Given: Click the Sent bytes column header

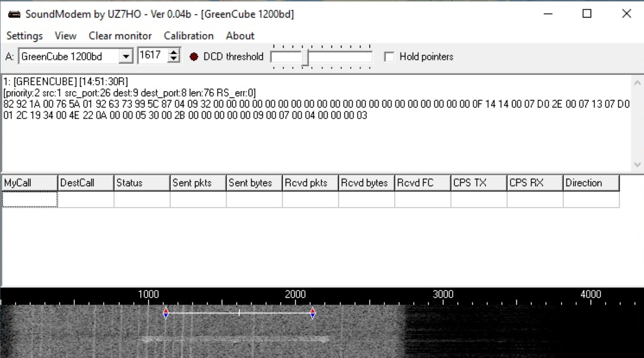Looking at the screenshot, I should tap(254, 183).
